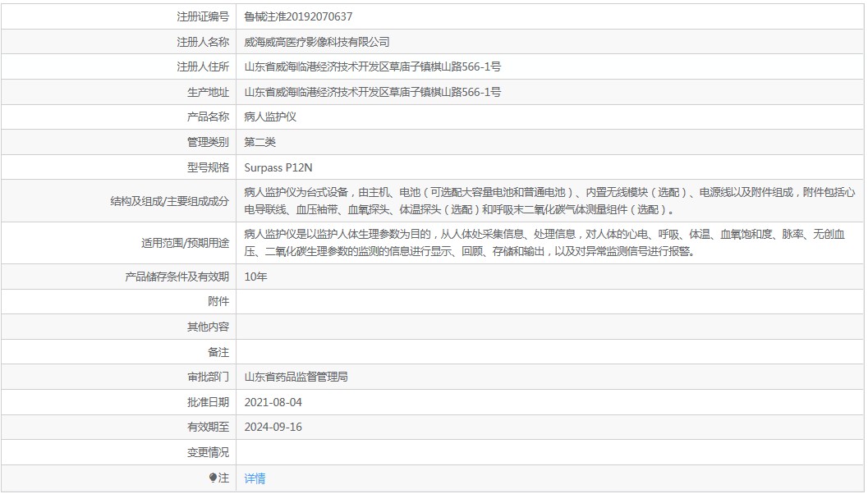Viewport: 868px width, 494px height.
Task: Select product name 病人监护仪
Action: coord(270,117)
